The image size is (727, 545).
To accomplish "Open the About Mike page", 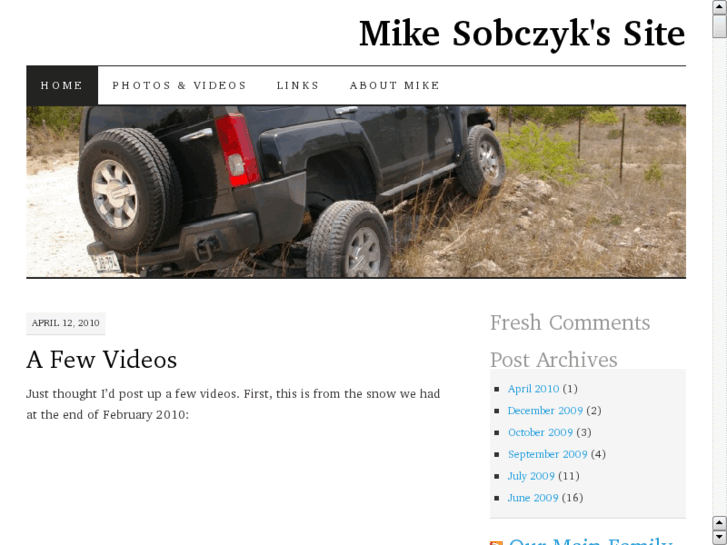I will (x=395, y=85).
